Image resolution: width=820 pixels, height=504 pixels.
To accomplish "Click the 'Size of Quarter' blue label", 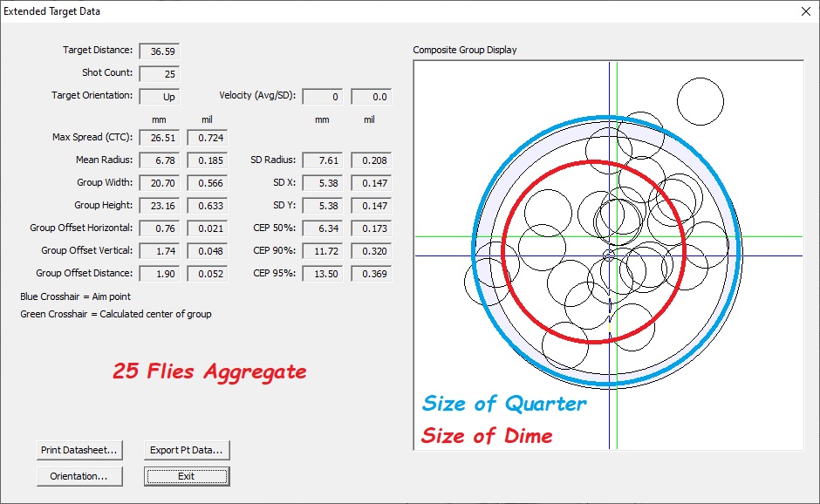I will [504, 404].
